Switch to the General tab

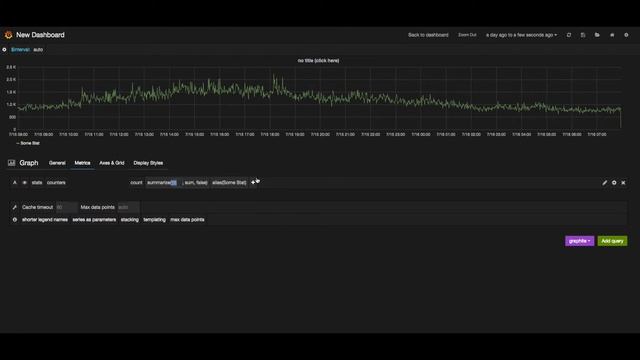click(x=57, y=163)
